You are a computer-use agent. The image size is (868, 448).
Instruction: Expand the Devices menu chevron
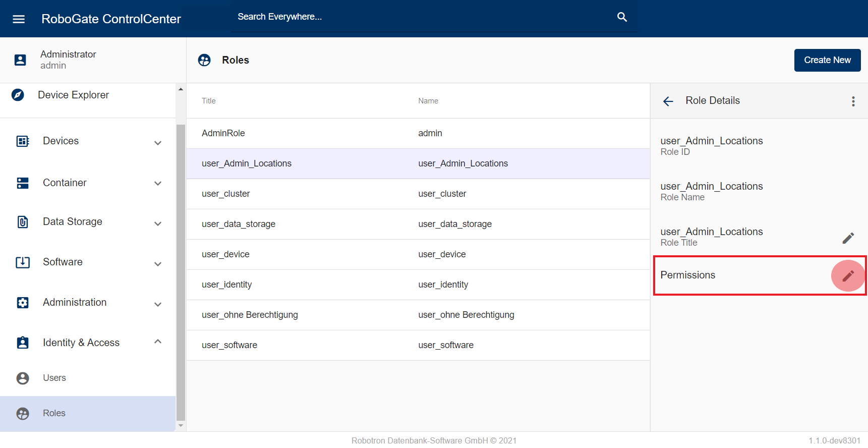click(158, 143)
